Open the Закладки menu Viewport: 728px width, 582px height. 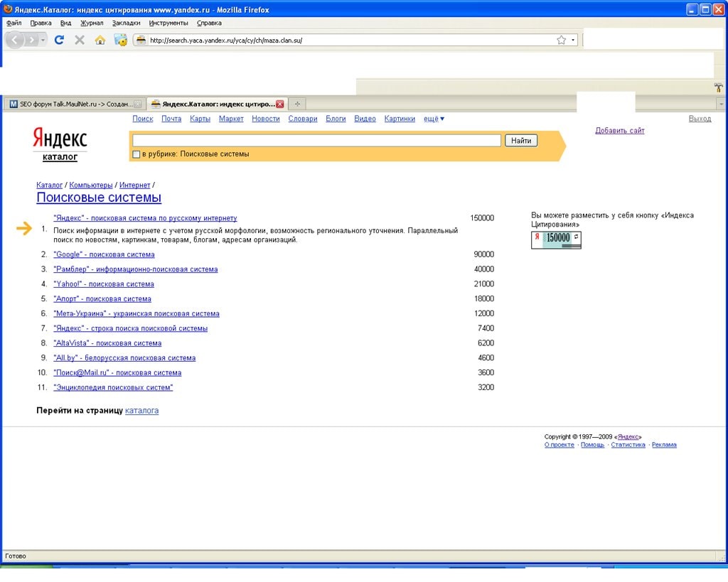click(x=126, y=23)
